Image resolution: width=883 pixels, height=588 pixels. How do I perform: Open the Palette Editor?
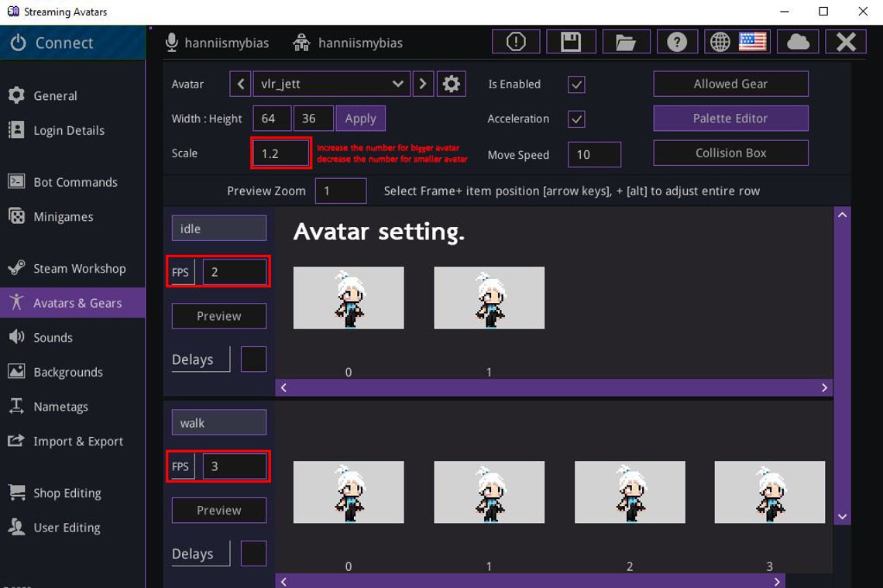pyautogui.click(x=730, y=118)
